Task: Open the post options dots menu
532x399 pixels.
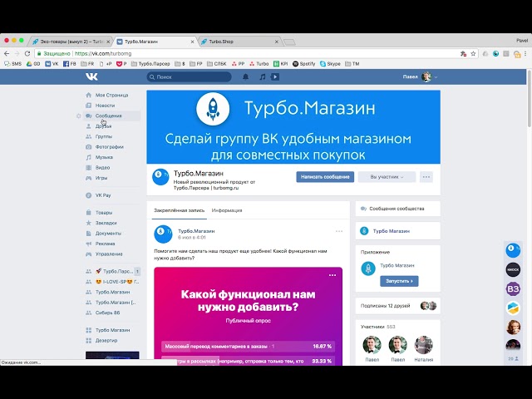Action: 338,231
